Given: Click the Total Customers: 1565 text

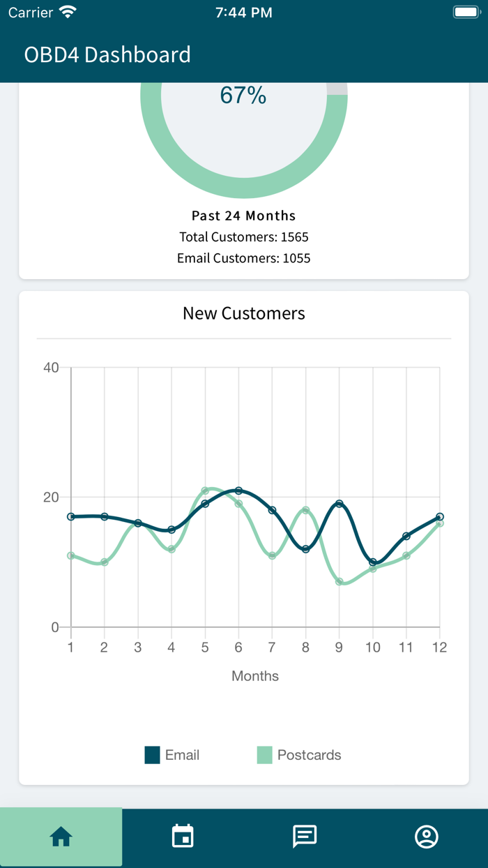Looking at the screenshot, I should point(243,237).
